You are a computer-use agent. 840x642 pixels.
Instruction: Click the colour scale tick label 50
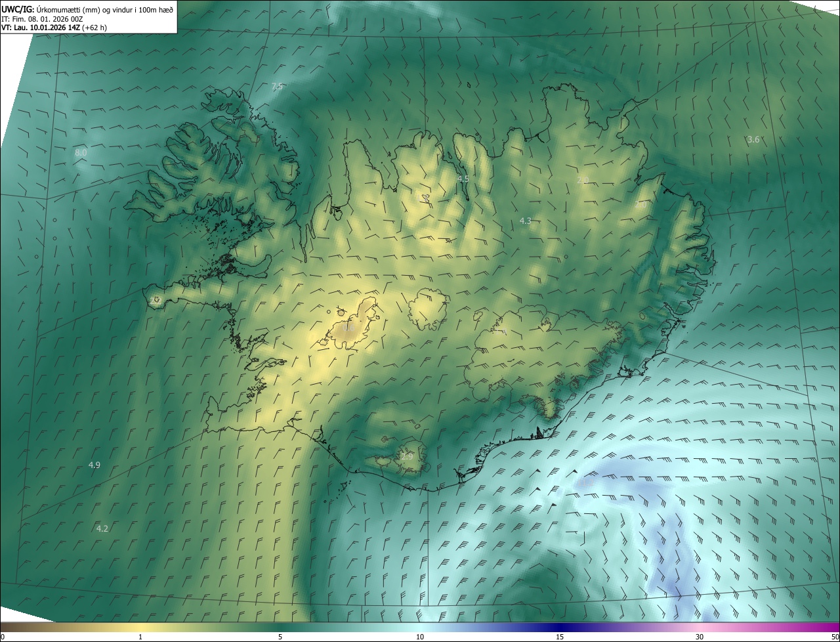click(835, 637)
